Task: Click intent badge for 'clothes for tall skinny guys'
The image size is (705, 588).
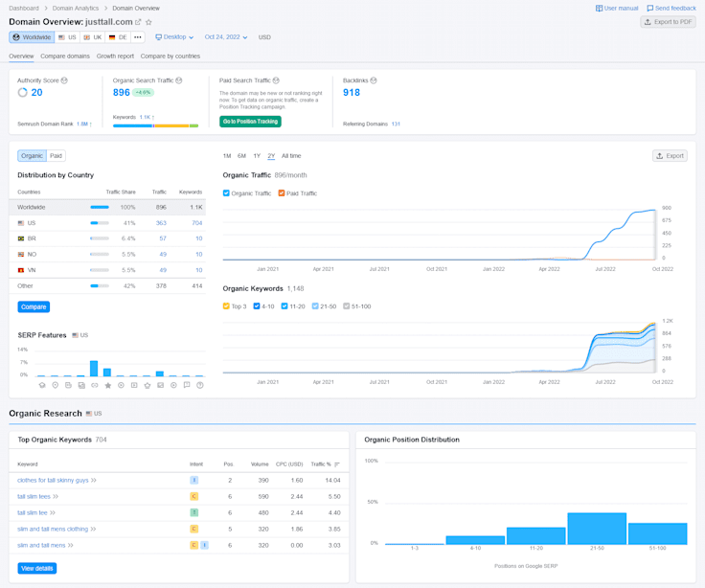Action: (194, 480)
